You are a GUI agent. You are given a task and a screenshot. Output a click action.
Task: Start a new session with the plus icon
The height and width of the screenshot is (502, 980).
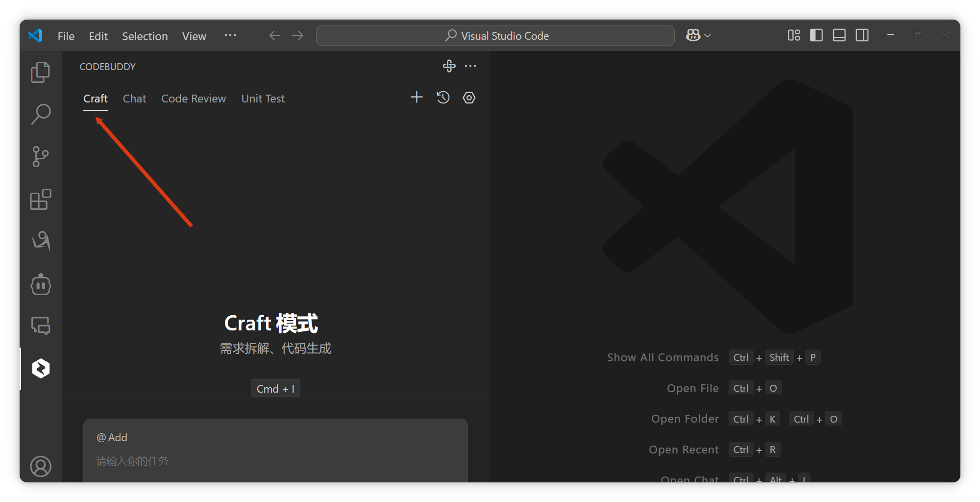pyautogui.click(x=416, y=97)
